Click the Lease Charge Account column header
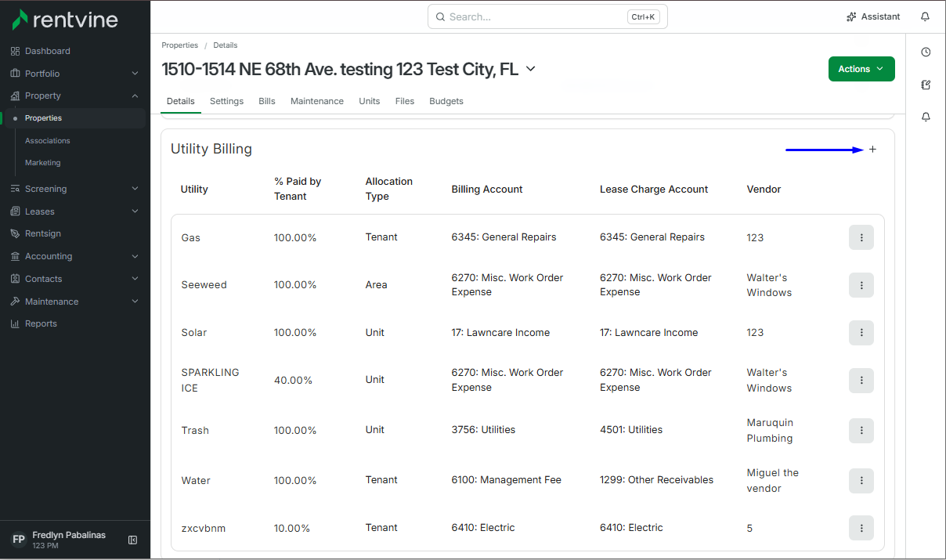The image size is (946, 560). click(x=654, y=189)
